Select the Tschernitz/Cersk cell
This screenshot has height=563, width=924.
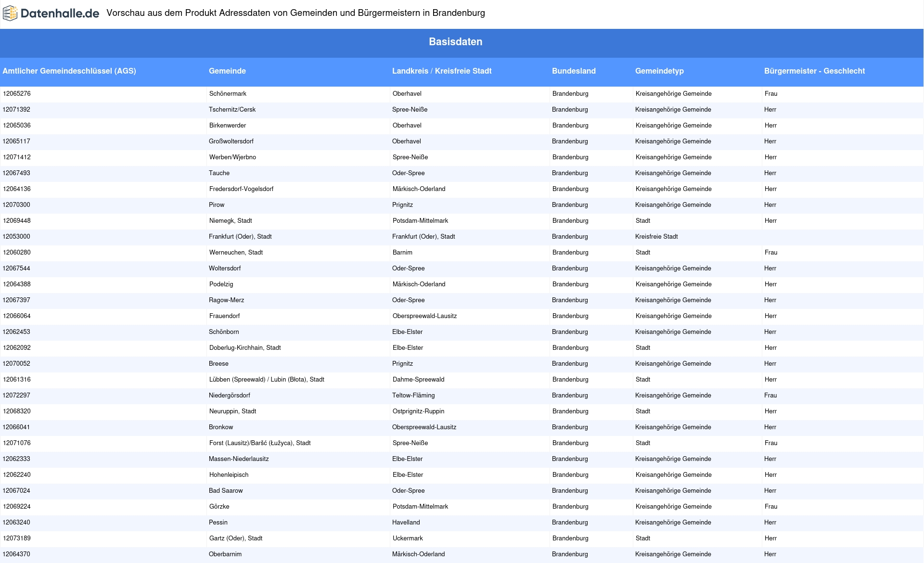298,110
